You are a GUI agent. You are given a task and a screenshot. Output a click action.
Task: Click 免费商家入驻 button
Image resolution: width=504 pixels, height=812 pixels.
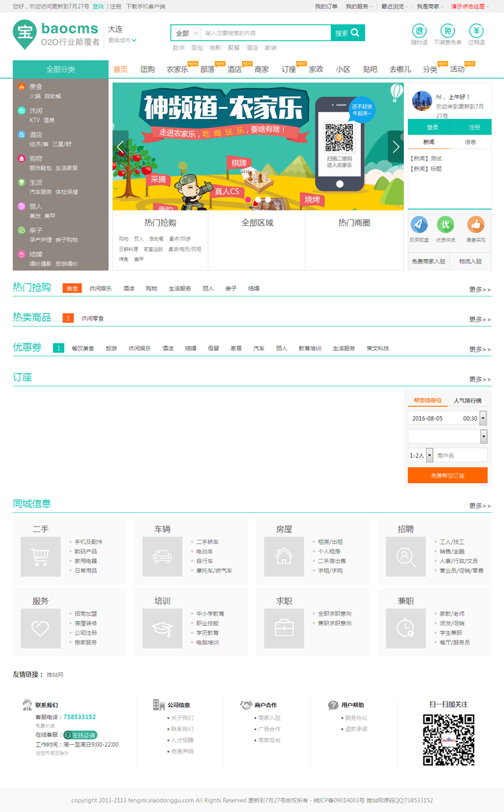[x=429, y=261]
